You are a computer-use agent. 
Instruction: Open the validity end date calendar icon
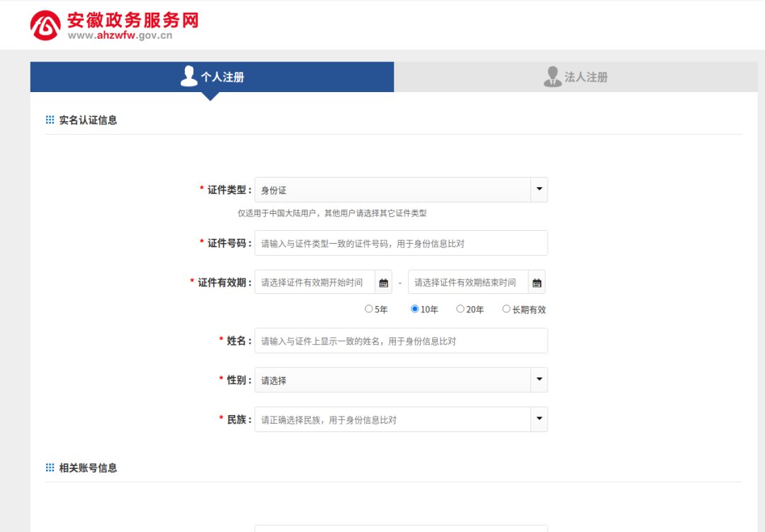(537, 283)
